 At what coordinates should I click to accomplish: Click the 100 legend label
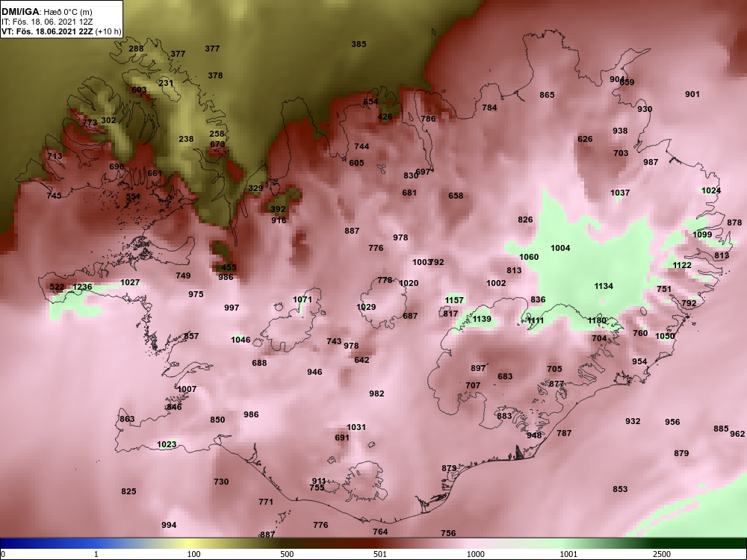(194, 554)
